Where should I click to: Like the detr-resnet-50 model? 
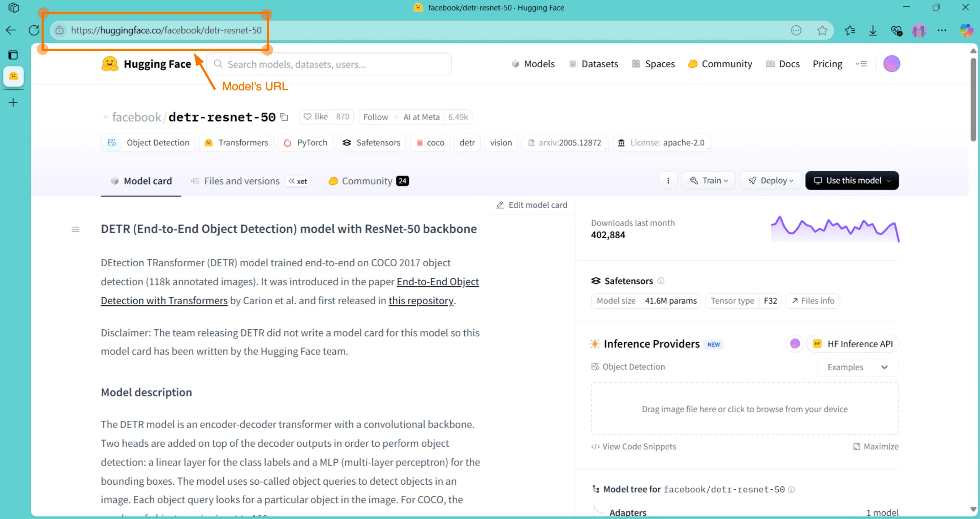(316, 117)
